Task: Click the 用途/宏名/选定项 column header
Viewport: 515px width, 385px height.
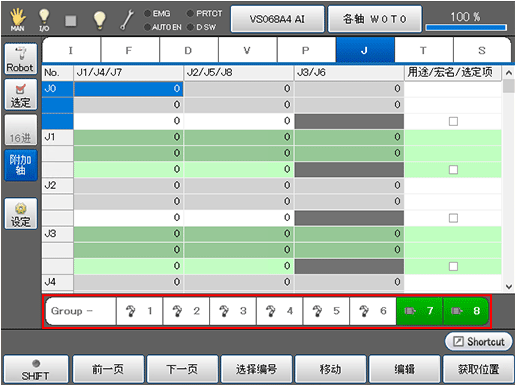Action: [x=453, y=72]
